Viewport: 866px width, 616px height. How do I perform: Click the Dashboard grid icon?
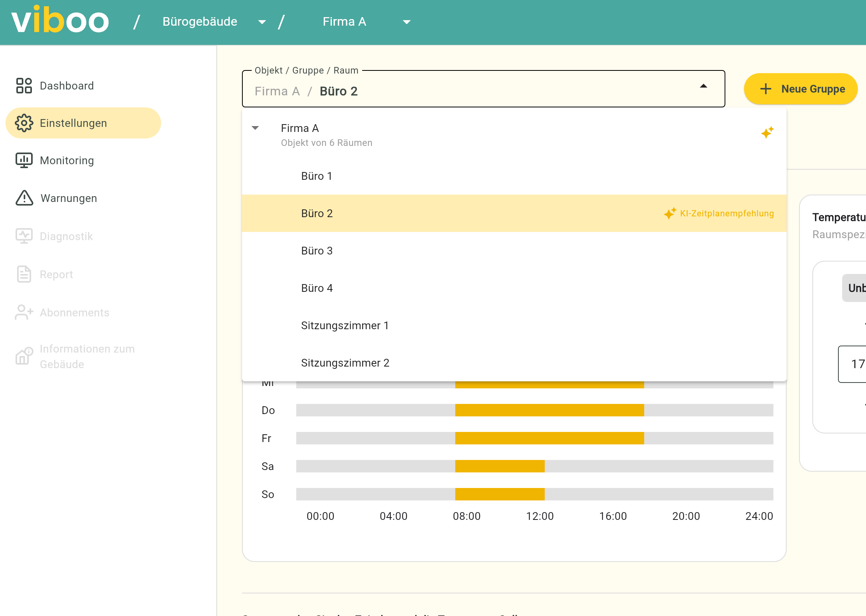24,86
